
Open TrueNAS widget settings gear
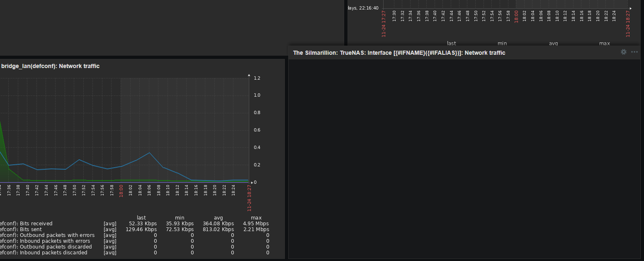(623, 52)
